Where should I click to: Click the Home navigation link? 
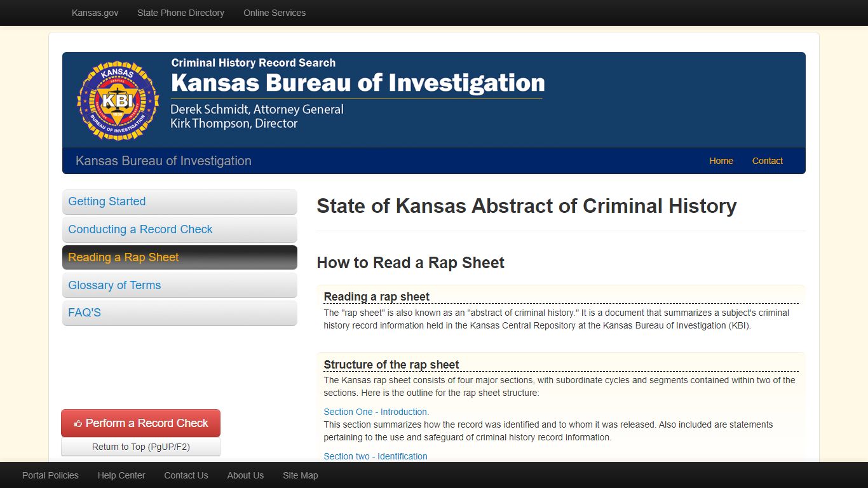tap(721, 161)
